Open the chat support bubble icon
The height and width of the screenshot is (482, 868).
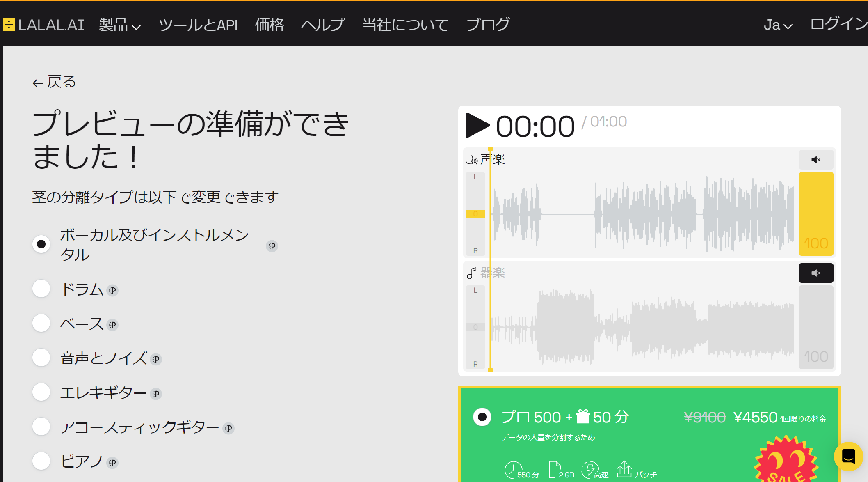click(848, 456)
